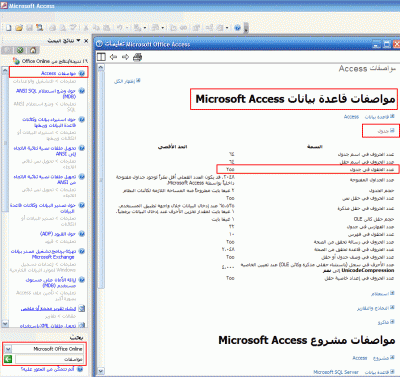
Task: Open the Microsoft Office Online search scope dropdown
Action: tap(8, 349)
